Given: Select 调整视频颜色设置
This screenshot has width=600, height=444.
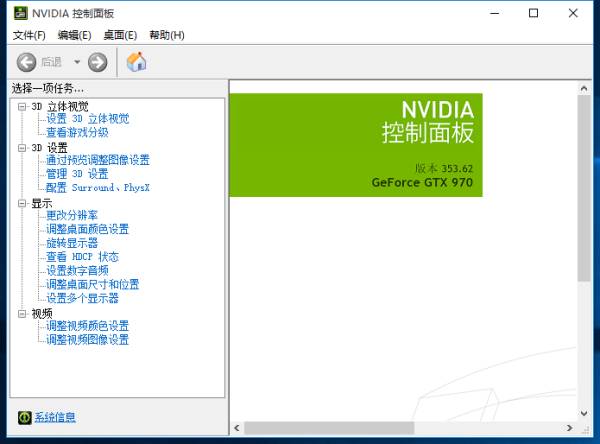Looking at the screenshot, I should [88, 326].
